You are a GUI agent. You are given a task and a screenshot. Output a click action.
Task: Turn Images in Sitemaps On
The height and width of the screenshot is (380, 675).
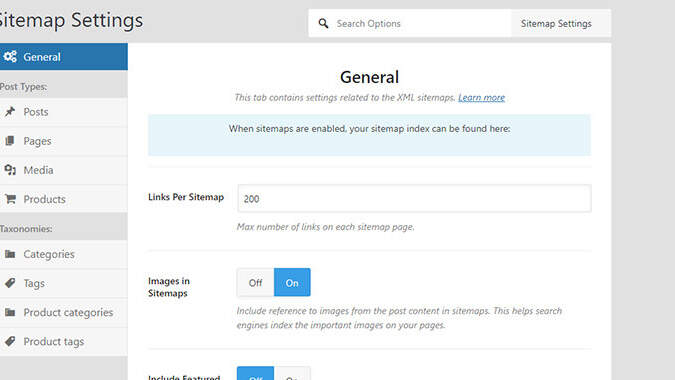coord(292,282)
